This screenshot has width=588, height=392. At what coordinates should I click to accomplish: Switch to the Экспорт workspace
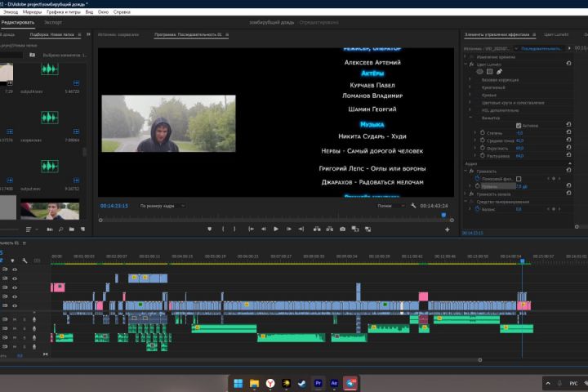[52, 22]
